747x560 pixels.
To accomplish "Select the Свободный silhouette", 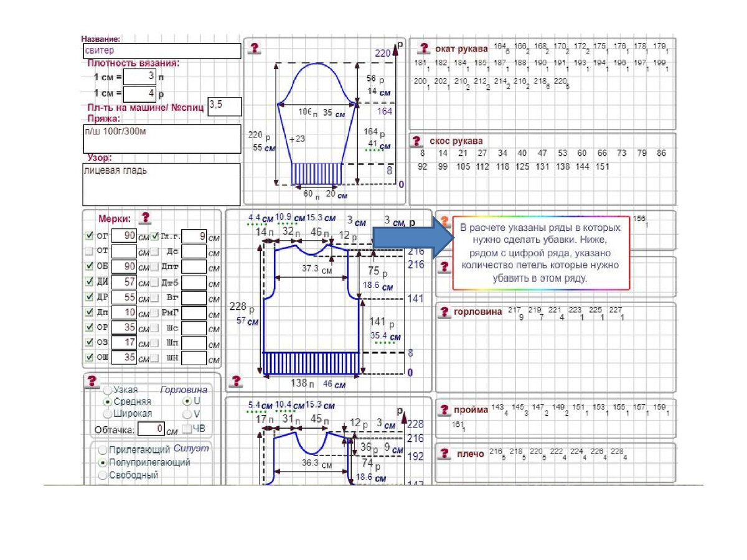I will point(103,475).
